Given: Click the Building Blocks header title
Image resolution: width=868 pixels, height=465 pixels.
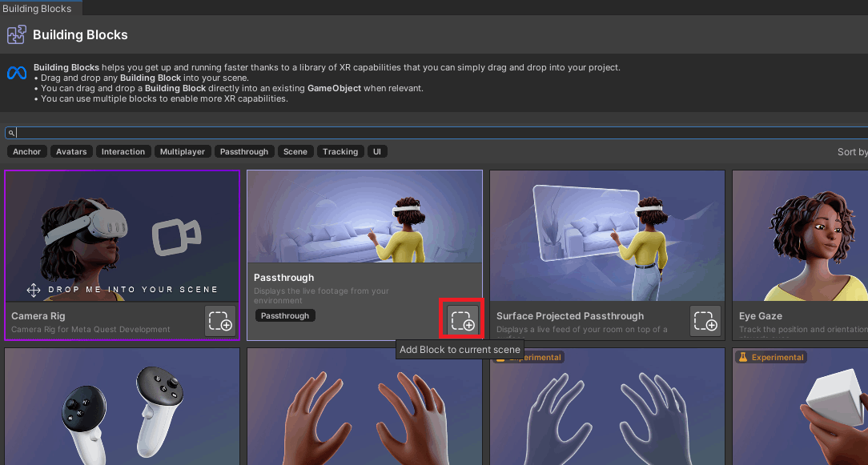Looking at the screenshot, I should click(x=80, y=34).
